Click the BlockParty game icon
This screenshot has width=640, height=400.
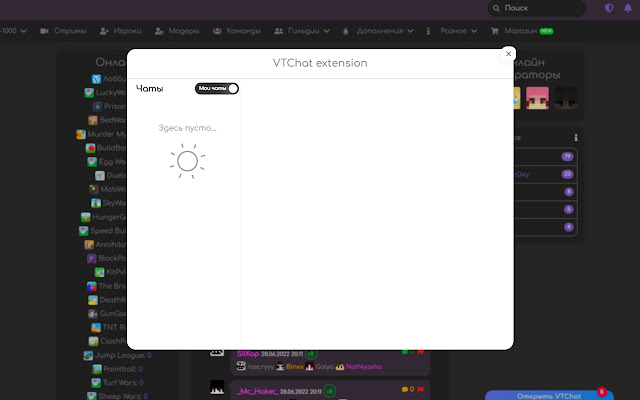pyautogui.click(x=92, y=258)
